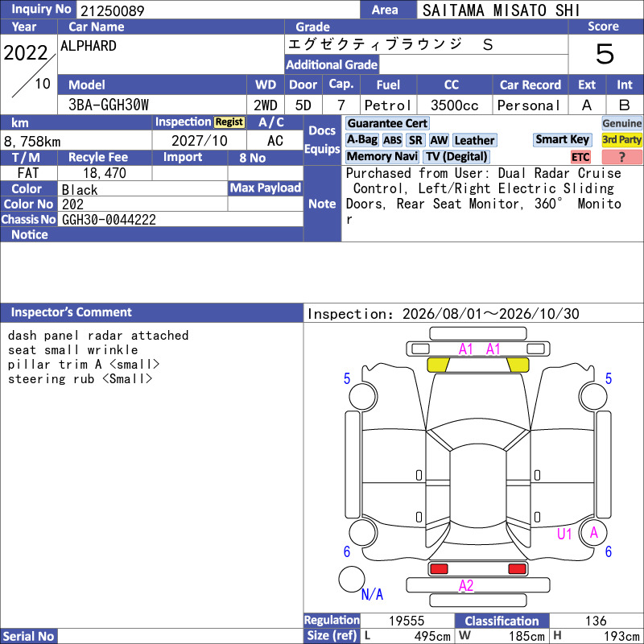Click the Petrol fuel value

tap(388, 105)
